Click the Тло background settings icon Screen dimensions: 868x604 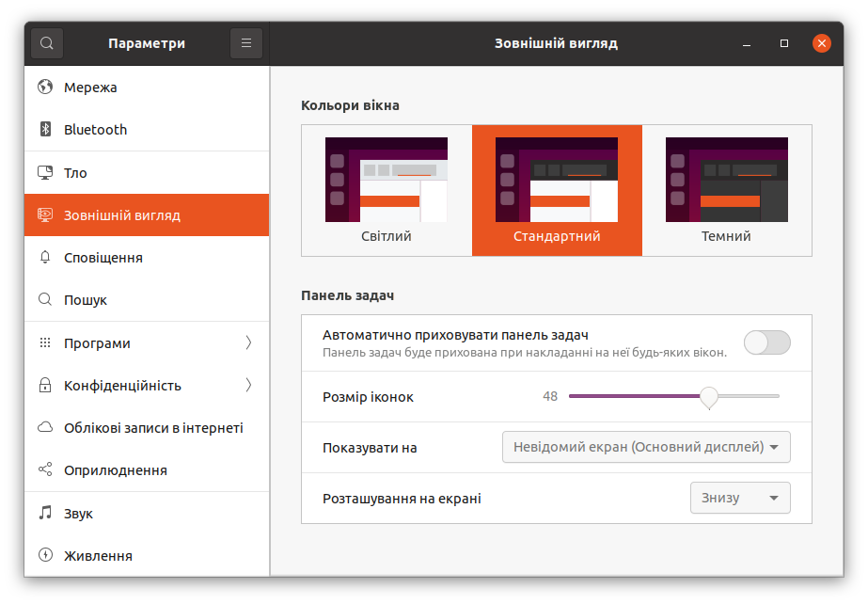[47, 172]
